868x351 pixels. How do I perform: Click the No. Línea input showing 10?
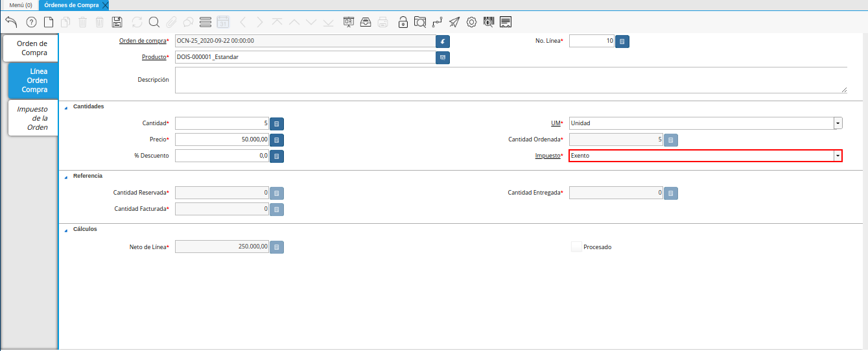point(592,41)
